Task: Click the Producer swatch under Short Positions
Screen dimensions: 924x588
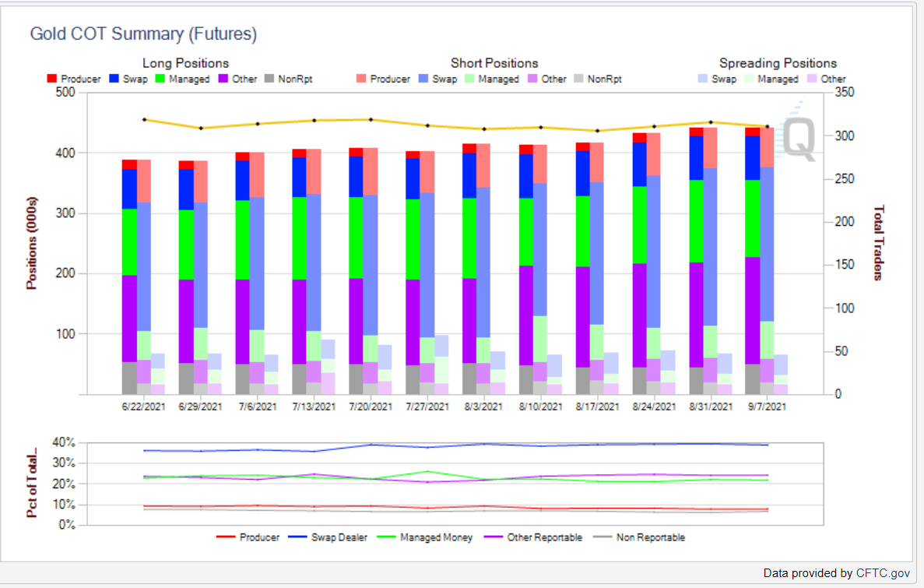Action: pos(361,79)
